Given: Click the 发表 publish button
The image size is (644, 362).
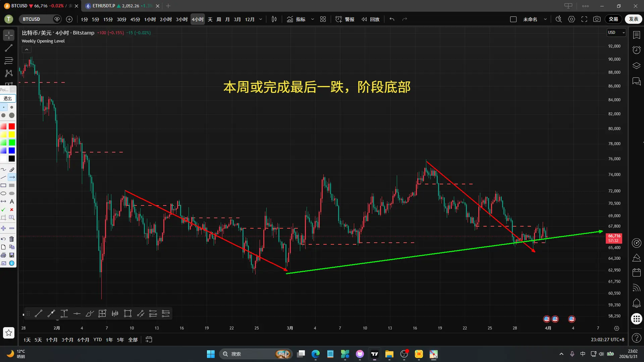Looking at the screenshot, I should pos(633,19).
